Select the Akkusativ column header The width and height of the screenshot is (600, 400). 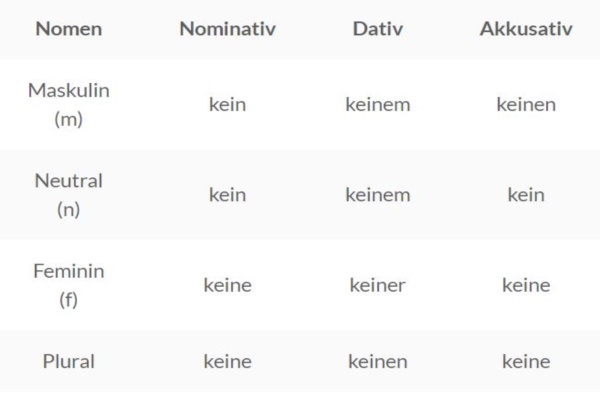coord(526,29)
